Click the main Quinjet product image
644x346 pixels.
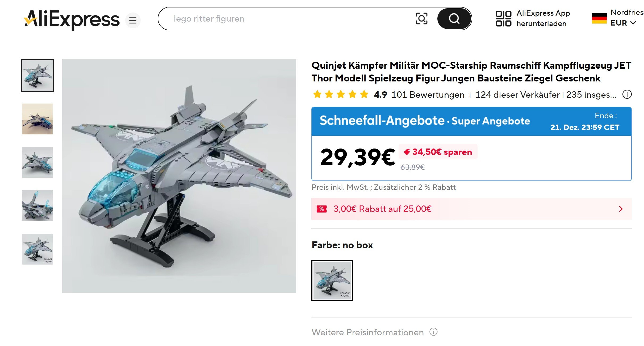pyautogui.click(x=179, y=176)
